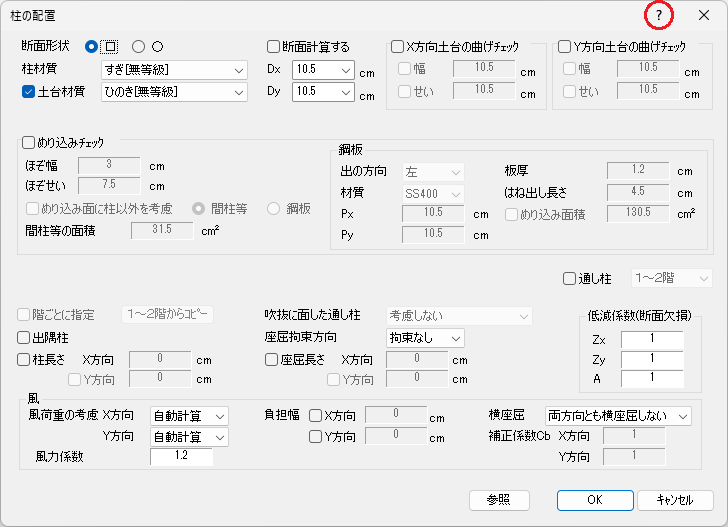This screenshot has height=527, width=728.
Task: Select the circular 断面形状 radio button
Action: tap(139, 46)
